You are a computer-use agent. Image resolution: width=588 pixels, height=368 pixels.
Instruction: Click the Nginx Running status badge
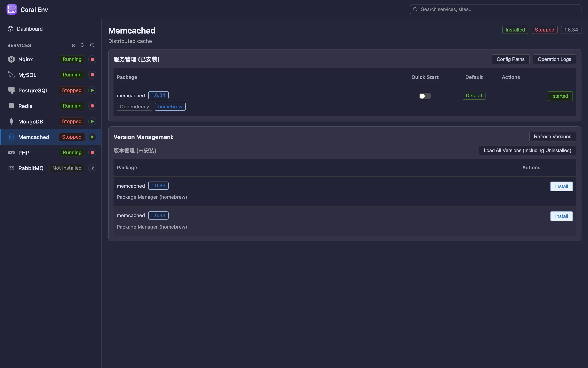[72, 59]
